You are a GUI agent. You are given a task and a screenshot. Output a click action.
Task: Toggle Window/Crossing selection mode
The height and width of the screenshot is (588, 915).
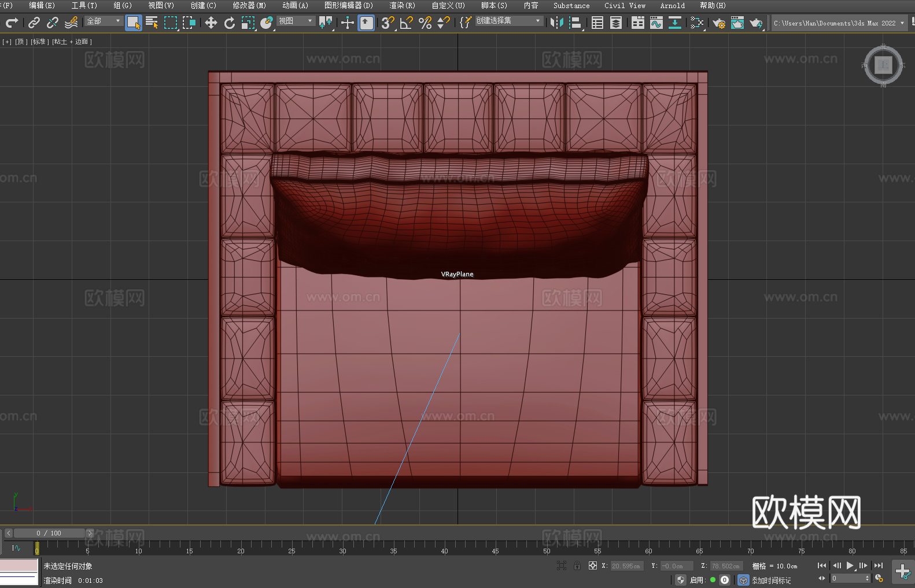click(x=189, y=23)
